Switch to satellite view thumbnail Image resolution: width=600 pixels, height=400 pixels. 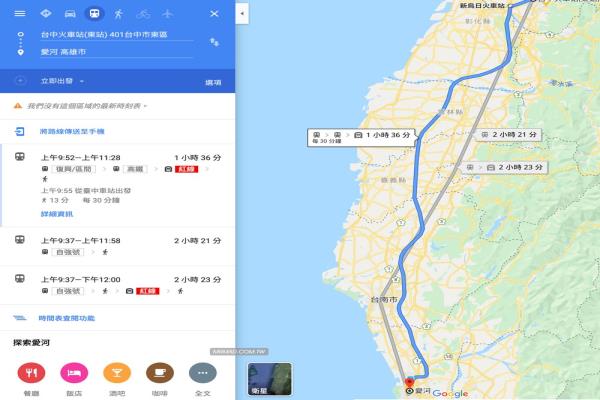(270, 379)
